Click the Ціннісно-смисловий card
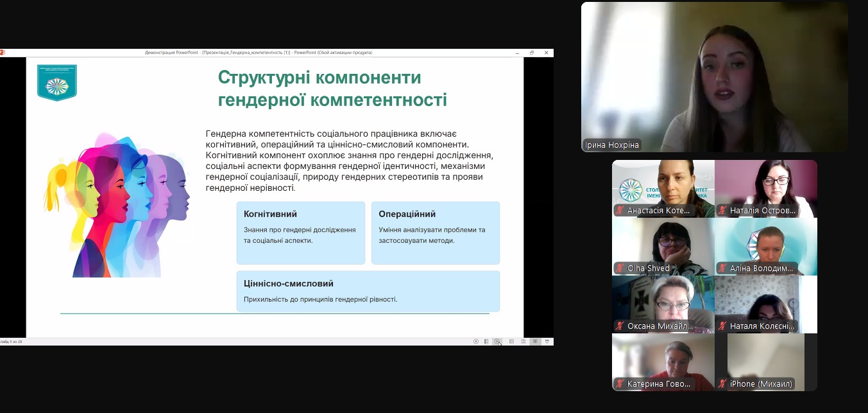Viewport: 868px width, 413px height. (x=368, y=291)
